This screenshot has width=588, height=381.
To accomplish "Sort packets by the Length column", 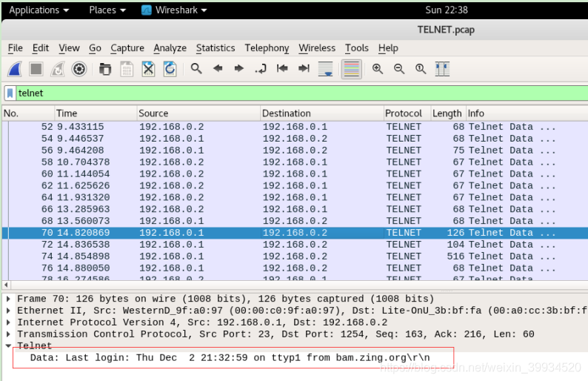I will pos(448,113).
